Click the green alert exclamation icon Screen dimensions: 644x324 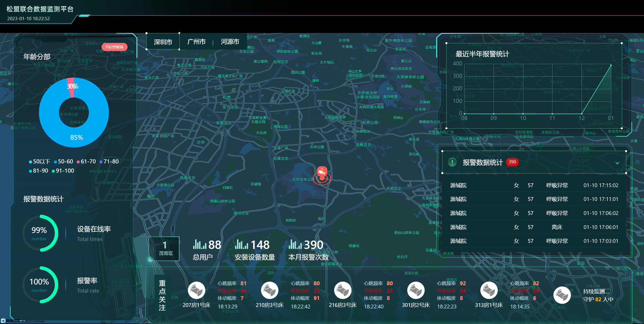(452, 162)
